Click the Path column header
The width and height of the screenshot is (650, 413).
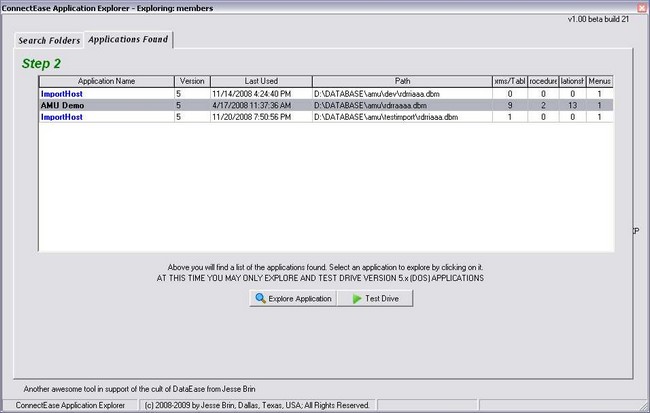401,81
